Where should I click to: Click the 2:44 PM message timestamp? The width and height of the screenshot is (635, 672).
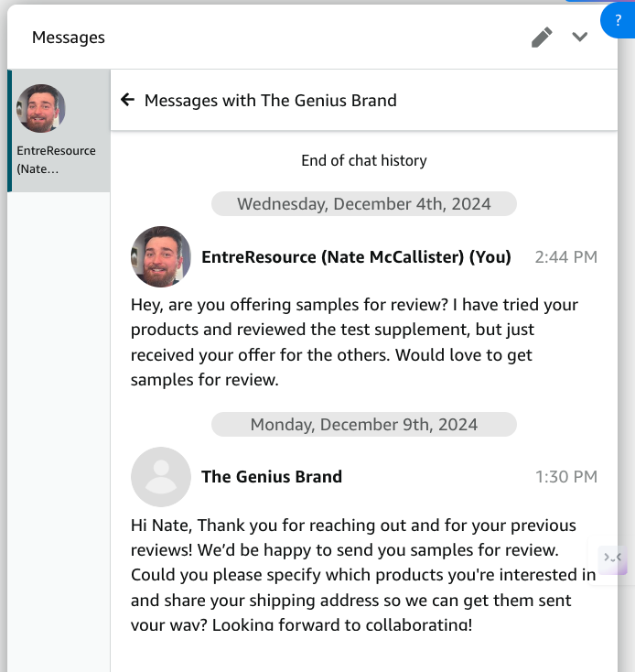(x=566, y=257)
